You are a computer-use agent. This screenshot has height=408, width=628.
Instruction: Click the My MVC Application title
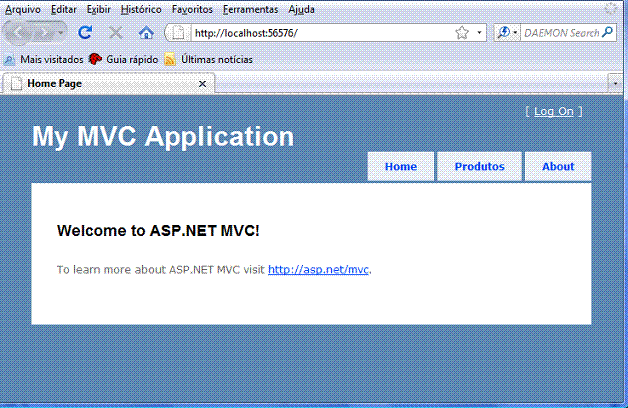(163, 136)
